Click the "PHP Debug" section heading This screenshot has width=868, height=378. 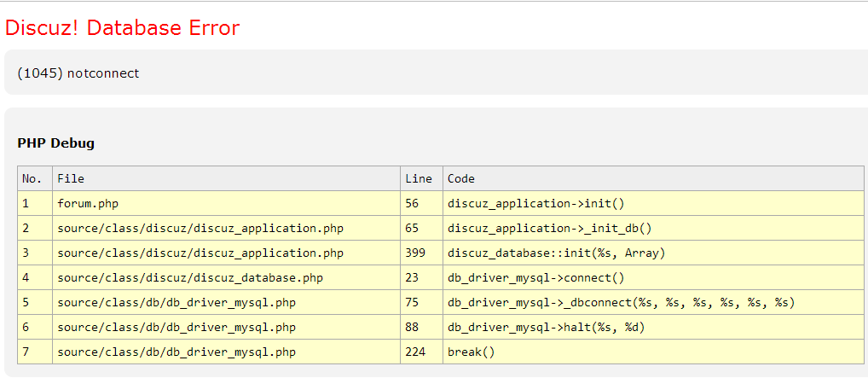click(x=56, y=143)
